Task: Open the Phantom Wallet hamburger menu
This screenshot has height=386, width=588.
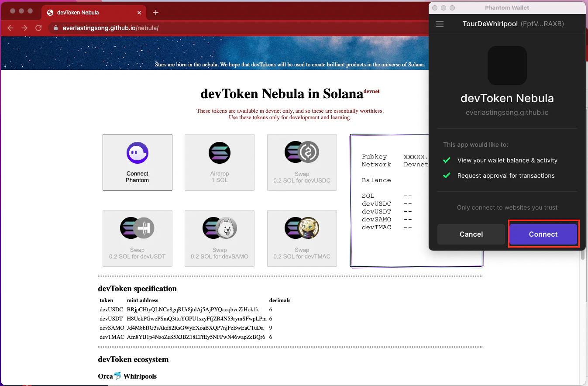Action: point(440,24)
